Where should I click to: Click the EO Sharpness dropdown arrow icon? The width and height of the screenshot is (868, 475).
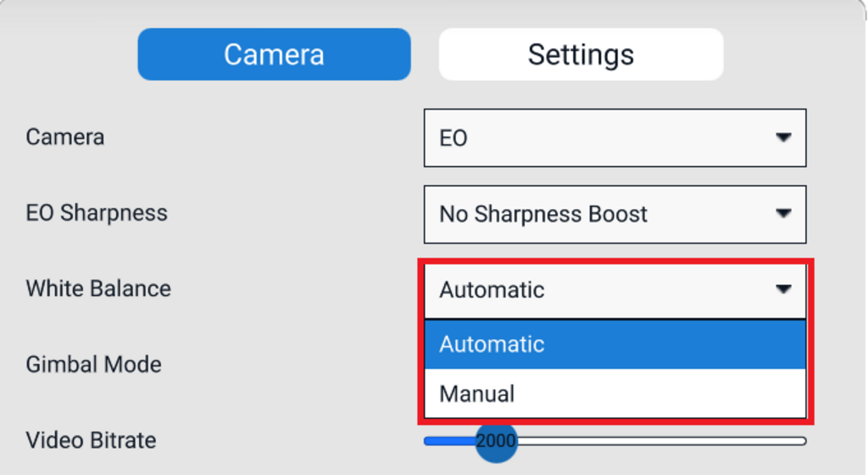(783, 214)
